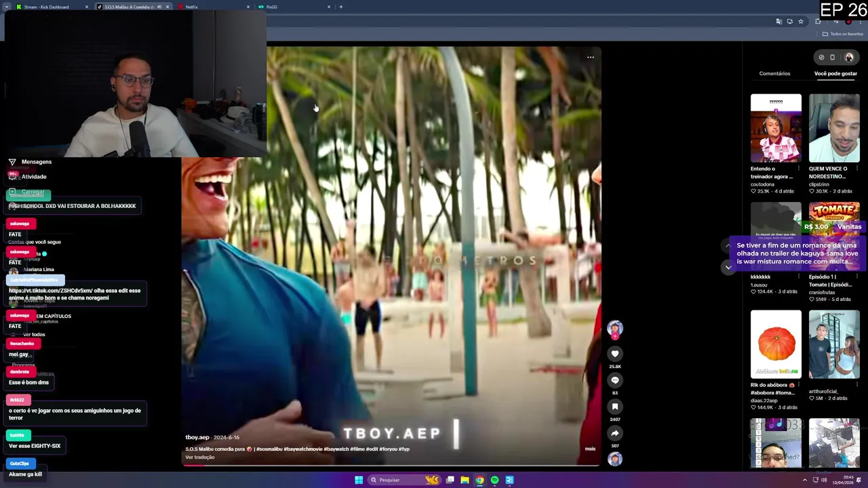
Task: Open the Abóbora pumpkin video thumbnail
Action: tap(776, 344)
